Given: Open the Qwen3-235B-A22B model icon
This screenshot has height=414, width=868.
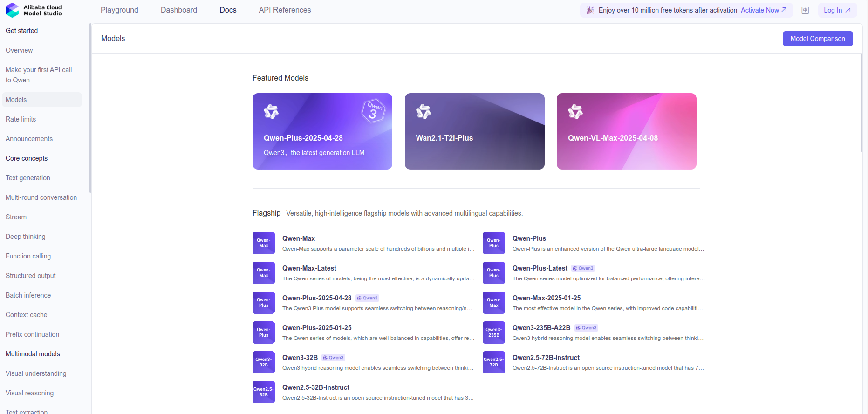Looking at the screenshot, I should coord(494,333).
